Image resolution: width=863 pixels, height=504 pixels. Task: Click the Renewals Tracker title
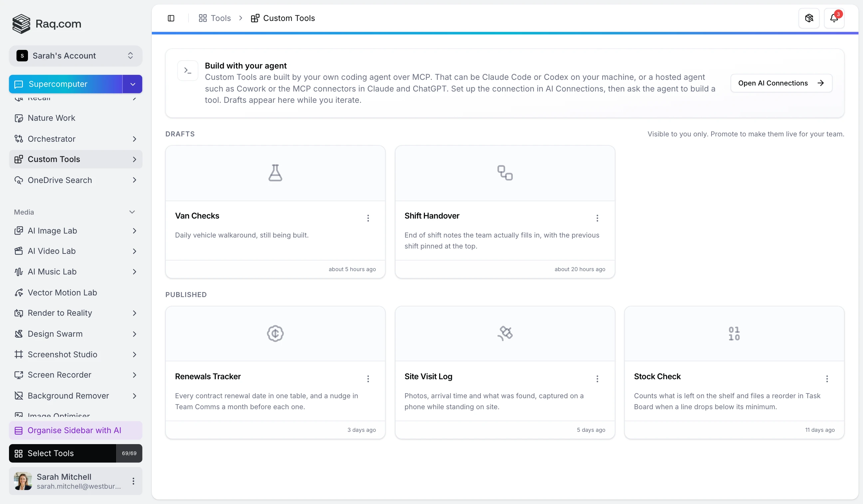208,376
